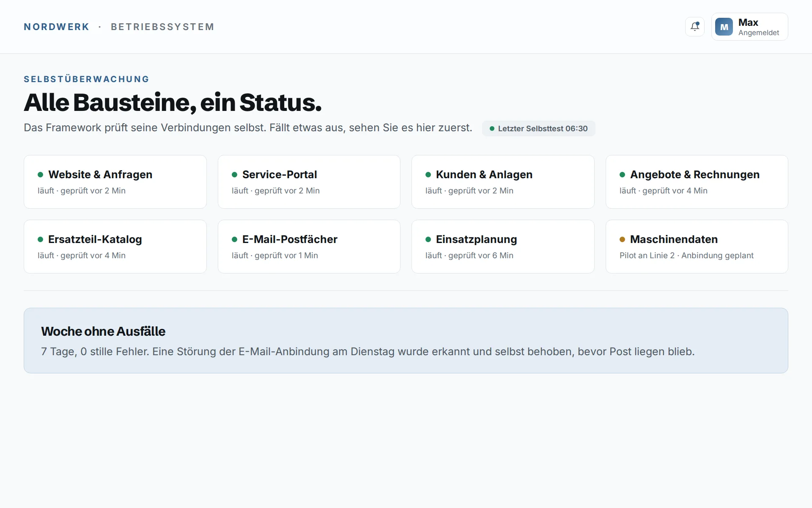Open the Max user account menu
This screenshot has width=812, height=508.
749,27
